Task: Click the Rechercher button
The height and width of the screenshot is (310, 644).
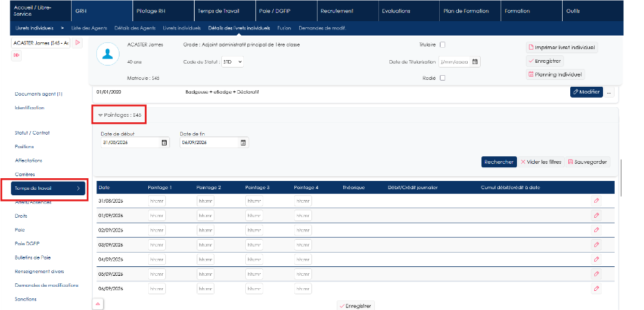Action: click(x=499, y=162)
